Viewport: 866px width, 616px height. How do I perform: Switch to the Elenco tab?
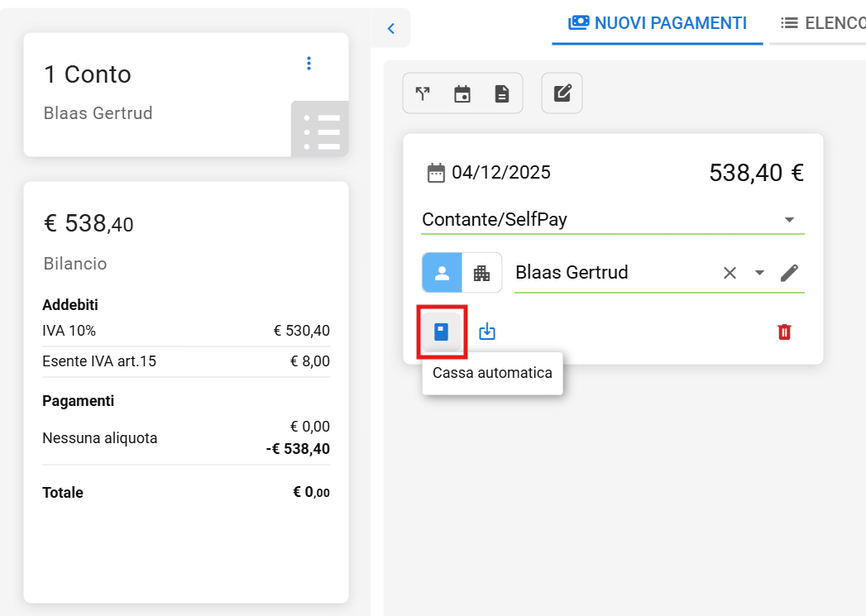pyautogui.click(x=823, y=23)
